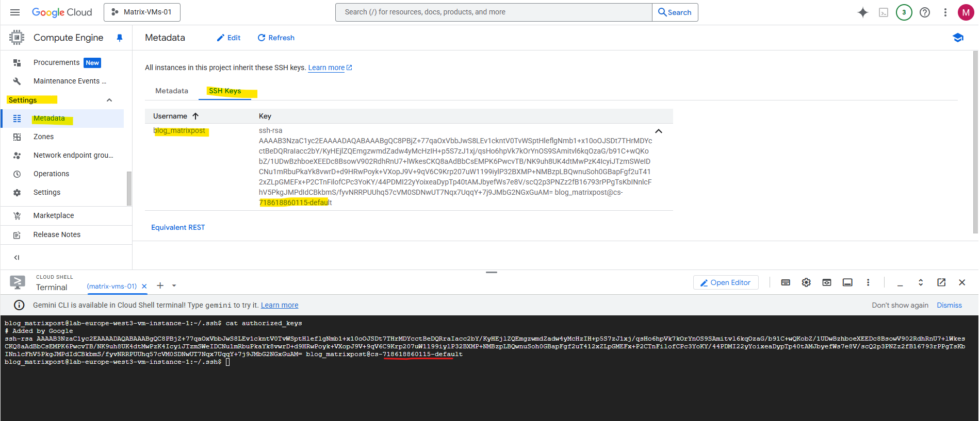Image resolution: width=980 pixels, height=421 pixels.
Task: Open the Equivalent REST link
Action: click(178, 227)
